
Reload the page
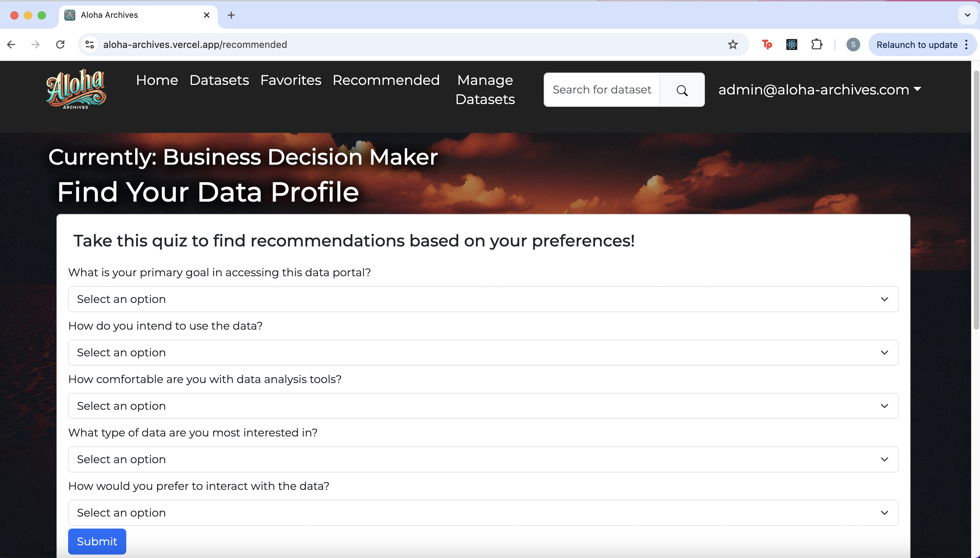tap(60, 45)
